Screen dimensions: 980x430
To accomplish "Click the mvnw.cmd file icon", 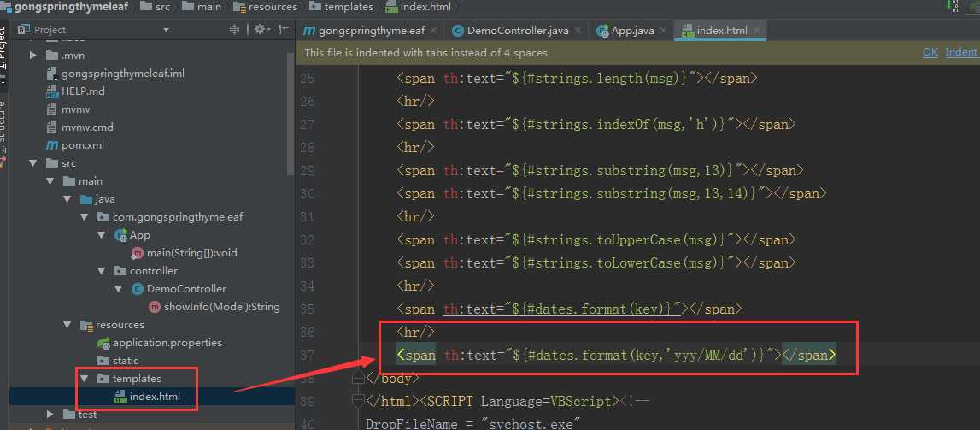I will pyautogui.click(x=52, y=127).
